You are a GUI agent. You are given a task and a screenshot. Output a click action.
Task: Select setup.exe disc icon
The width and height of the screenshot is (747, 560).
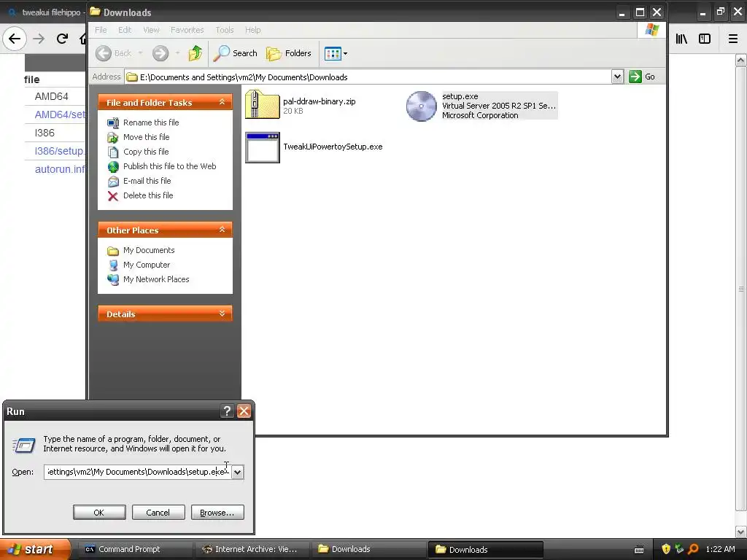pos(421,106)
